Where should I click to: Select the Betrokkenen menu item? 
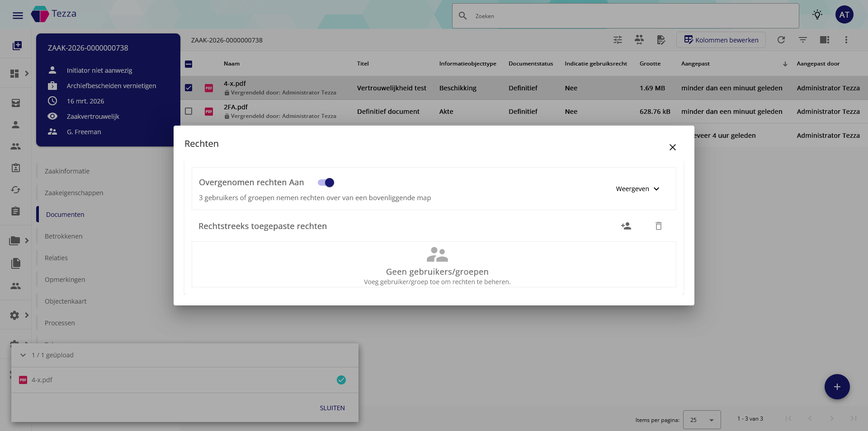pos(63,236)
